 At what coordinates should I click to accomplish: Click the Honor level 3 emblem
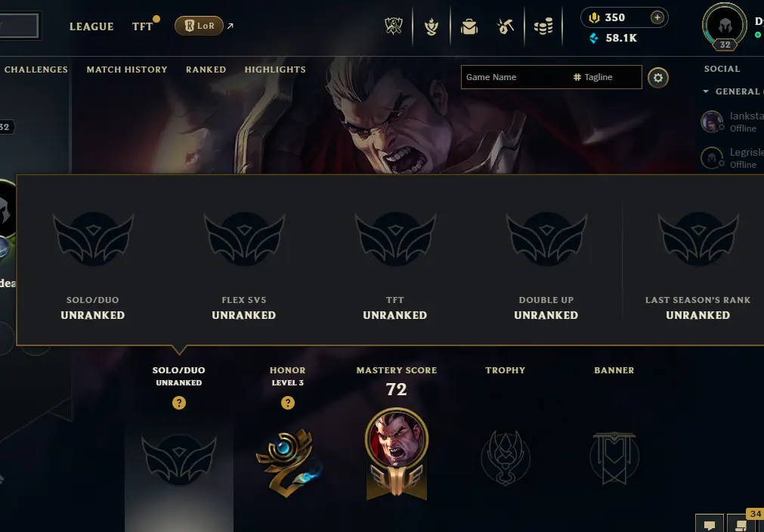click(288, 462)
